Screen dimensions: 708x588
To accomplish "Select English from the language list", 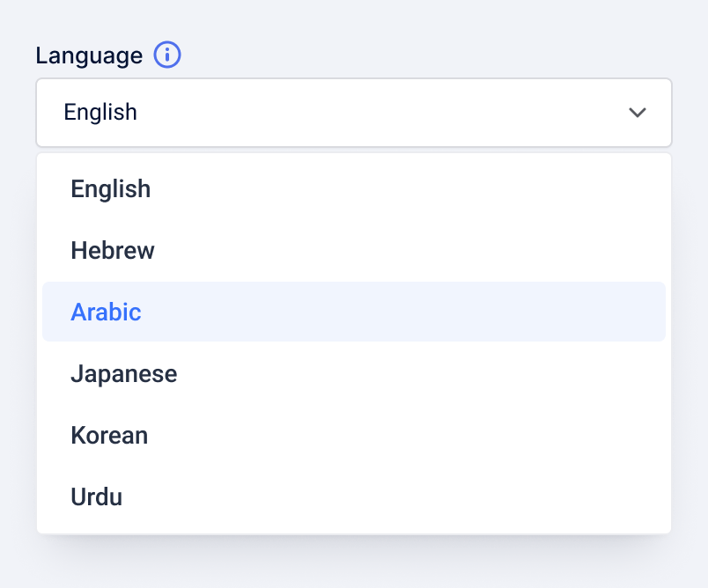I will tap(111, 189).
